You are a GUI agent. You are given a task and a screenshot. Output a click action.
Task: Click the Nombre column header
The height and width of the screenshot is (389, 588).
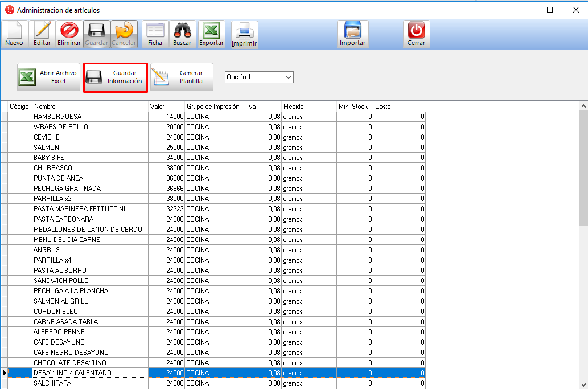point(90,107)
